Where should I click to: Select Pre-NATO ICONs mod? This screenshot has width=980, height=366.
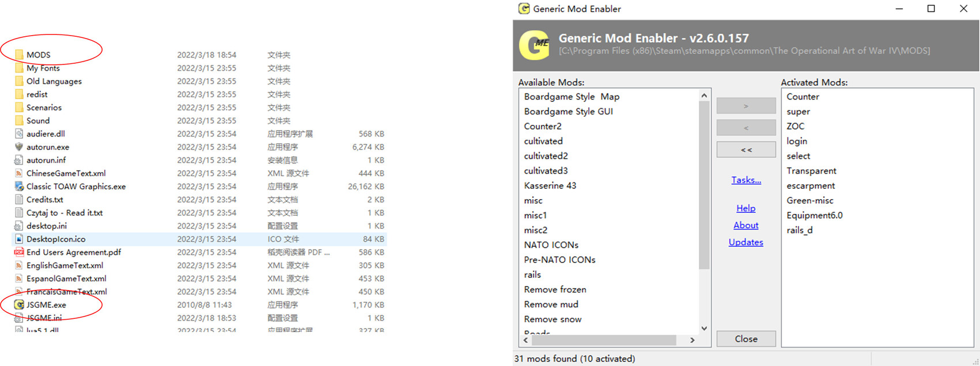[559, 260]
